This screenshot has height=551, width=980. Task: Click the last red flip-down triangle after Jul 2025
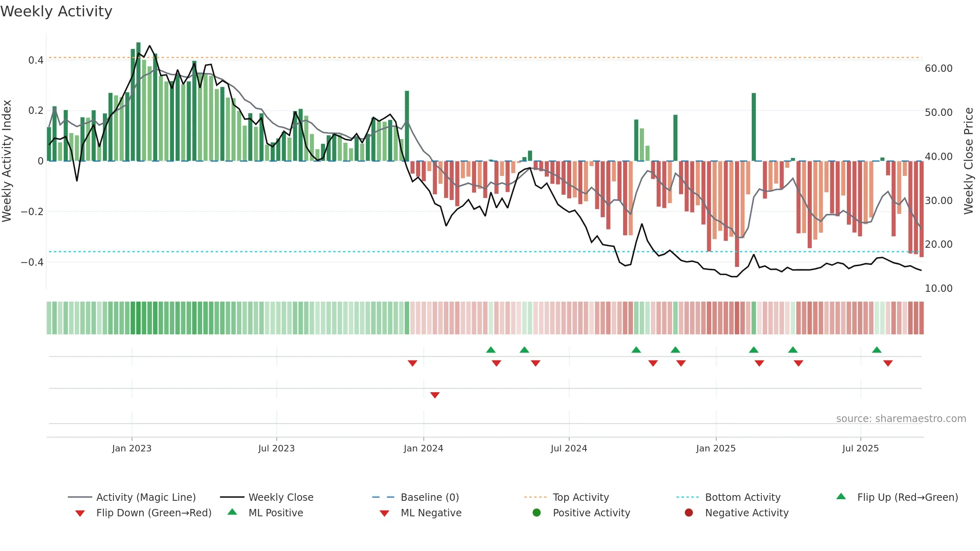888,363
